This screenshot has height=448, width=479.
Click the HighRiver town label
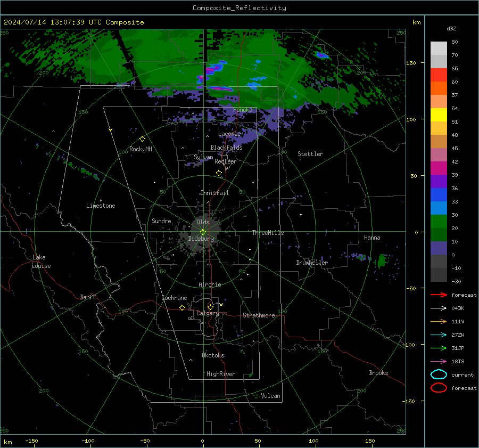(221, 374)
